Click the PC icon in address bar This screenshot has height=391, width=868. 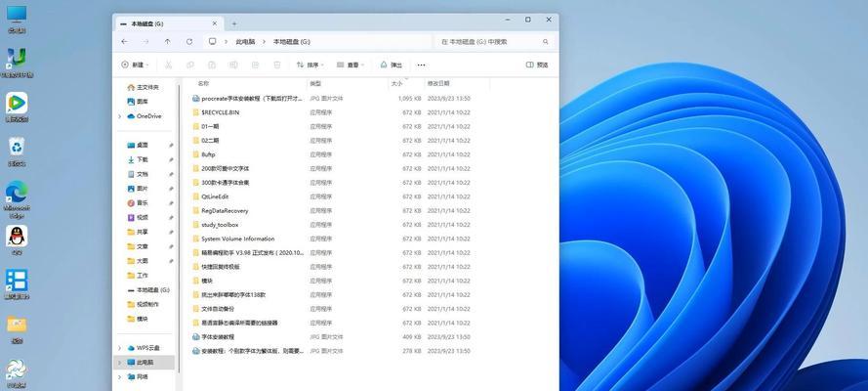pyautogui.click(x=212, y=41)
